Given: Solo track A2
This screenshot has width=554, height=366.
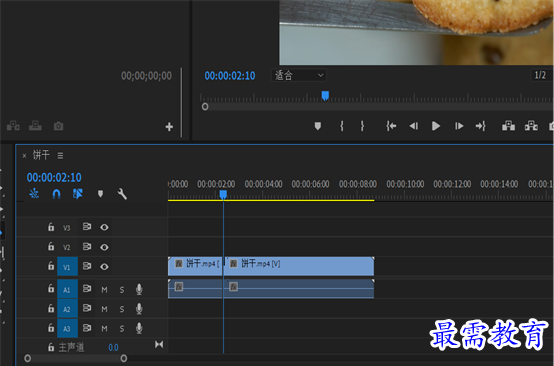Looking at the screenshot, I should (122, 309).
